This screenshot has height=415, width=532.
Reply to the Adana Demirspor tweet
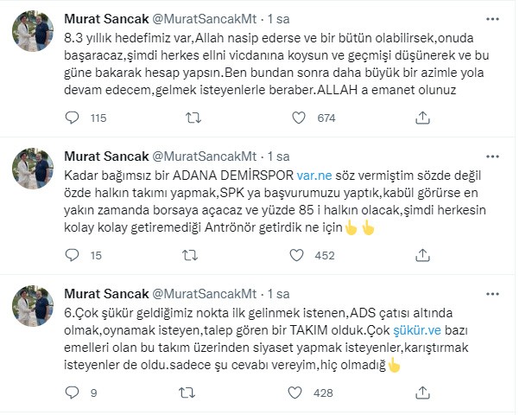point(73,255)
